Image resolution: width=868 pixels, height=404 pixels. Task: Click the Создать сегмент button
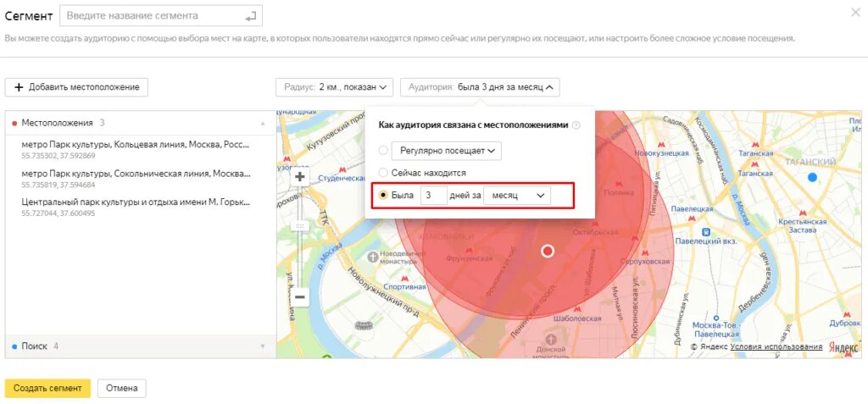click(47, 388)
